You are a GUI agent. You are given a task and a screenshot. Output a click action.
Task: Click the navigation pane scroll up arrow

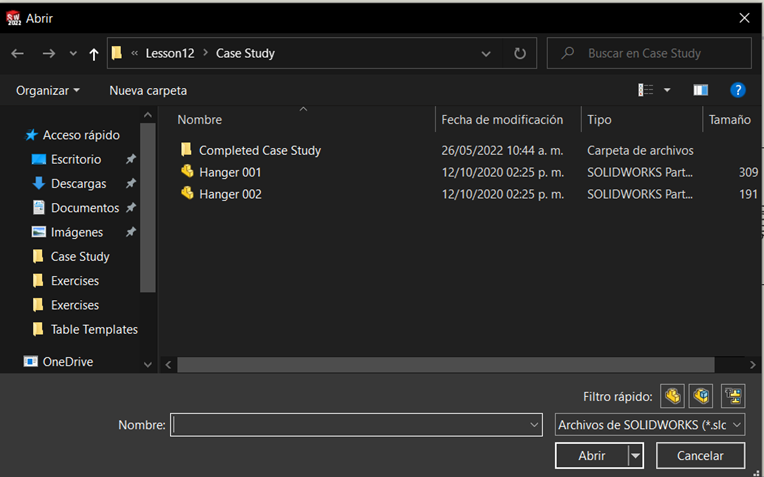pos(148,115)
